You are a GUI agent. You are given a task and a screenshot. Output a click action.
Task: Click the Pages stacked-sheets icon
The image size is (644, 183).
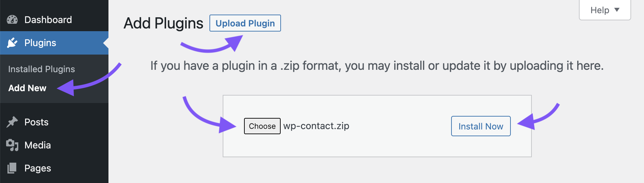point(12,168)
